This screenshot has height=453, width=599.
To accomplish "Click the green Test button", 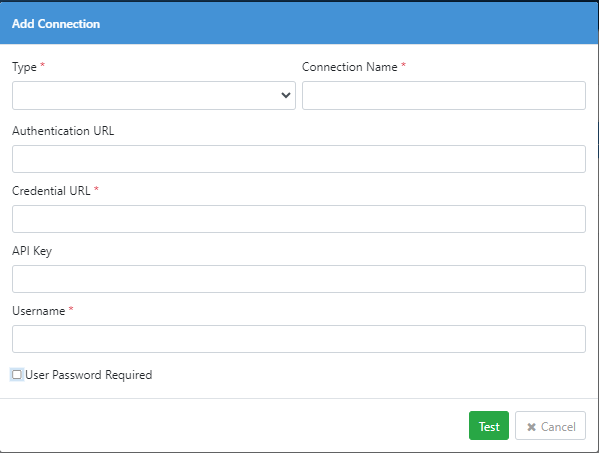I will coord(489,425).
